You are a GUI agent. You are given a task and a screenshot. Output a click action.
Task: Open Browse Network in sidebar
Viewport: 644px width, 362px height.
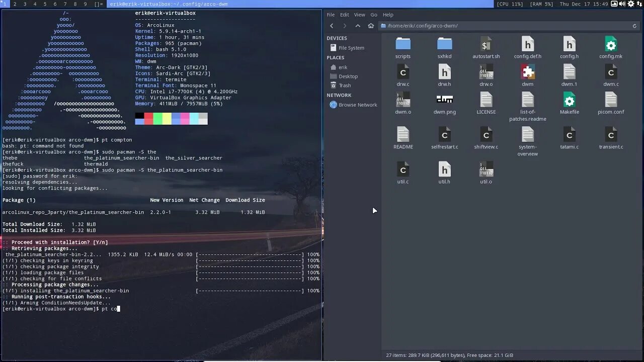pyautogui.click(x=352, y=105)
